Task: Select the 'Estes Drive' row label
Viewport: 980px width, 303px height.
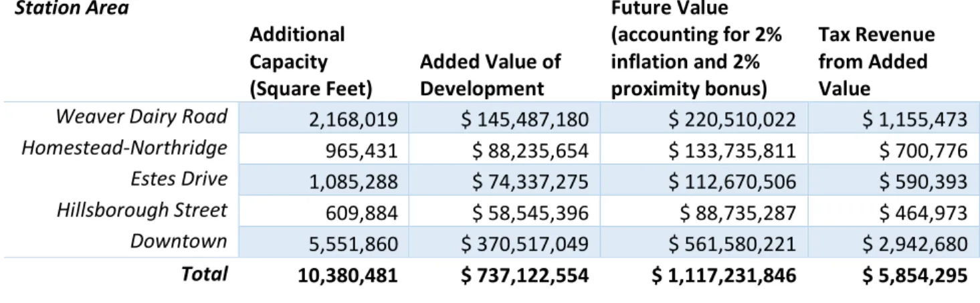Action: [x=180, y=179]
